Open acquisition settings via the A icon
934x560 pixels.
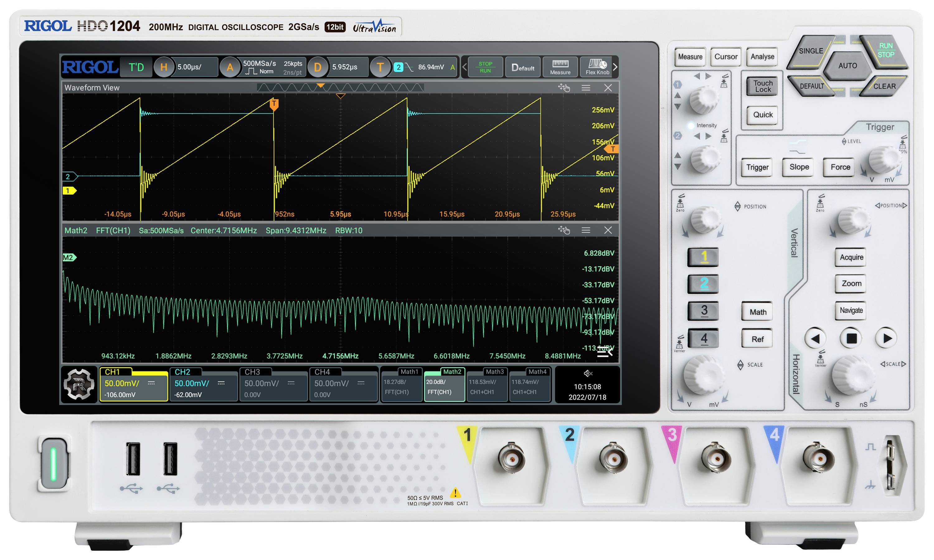(x=230, y=67)
